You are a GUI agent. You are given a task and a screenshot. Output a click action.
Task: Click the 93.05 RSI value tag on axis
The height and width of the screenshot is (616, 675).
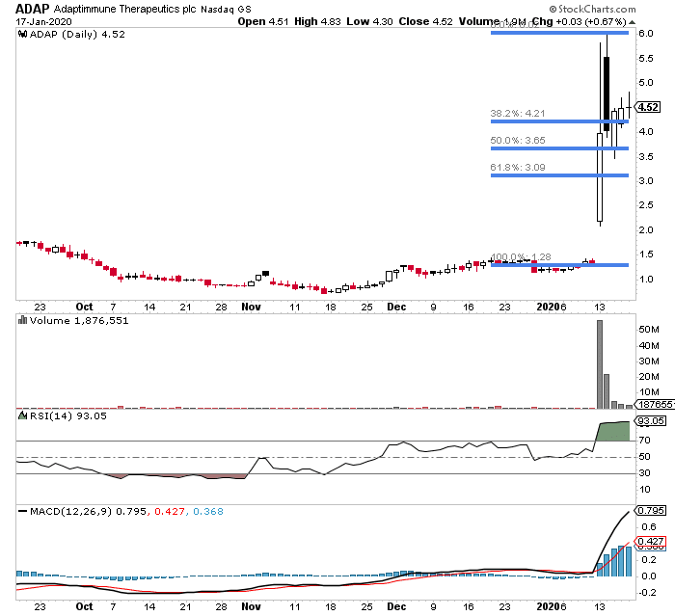coord(650,420)
